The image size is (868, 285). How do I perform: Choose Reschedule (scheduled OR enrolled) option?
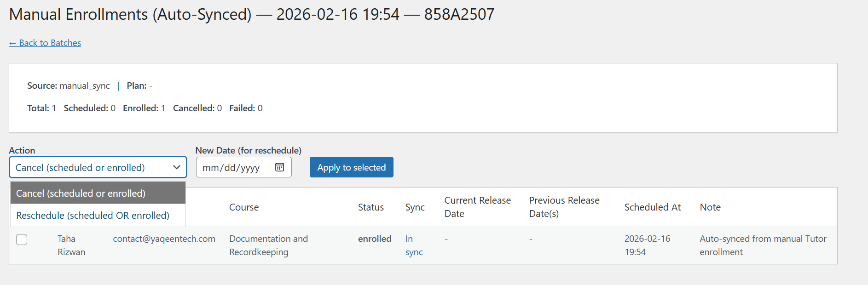point(98,215)
